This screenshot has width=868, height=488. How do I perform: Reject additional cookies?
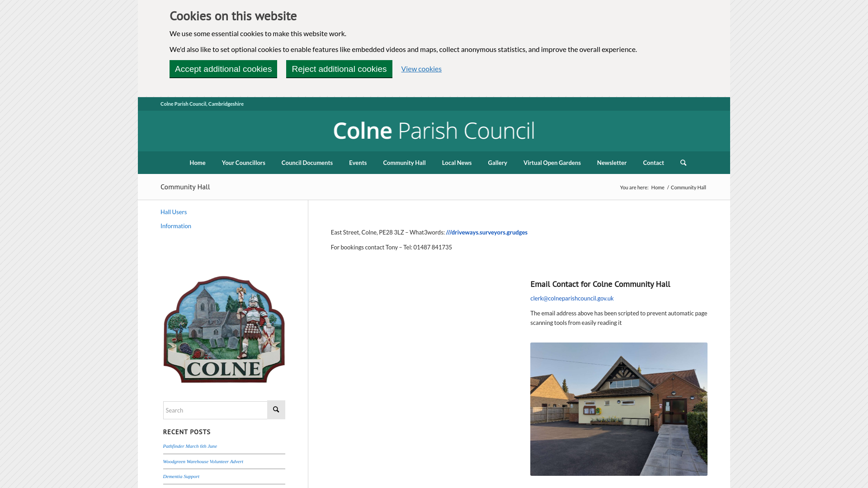[339, 69]
